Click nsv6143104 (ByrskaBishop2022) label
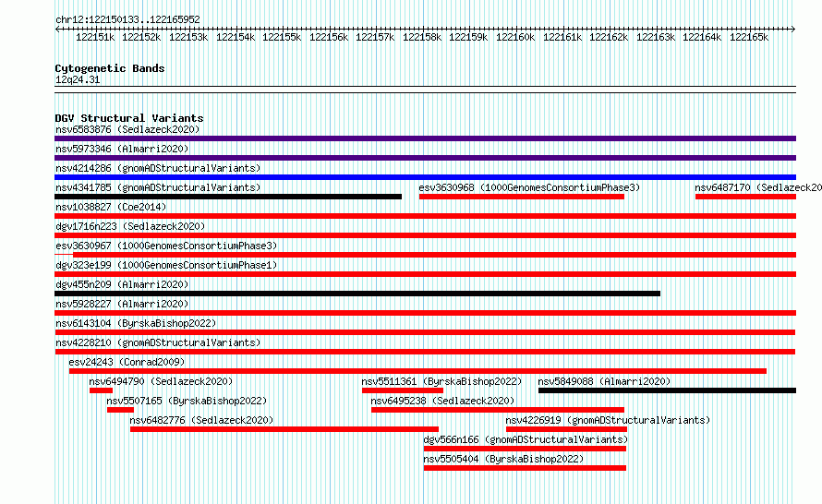Screen dimensions: 822x504 (136, 323)
